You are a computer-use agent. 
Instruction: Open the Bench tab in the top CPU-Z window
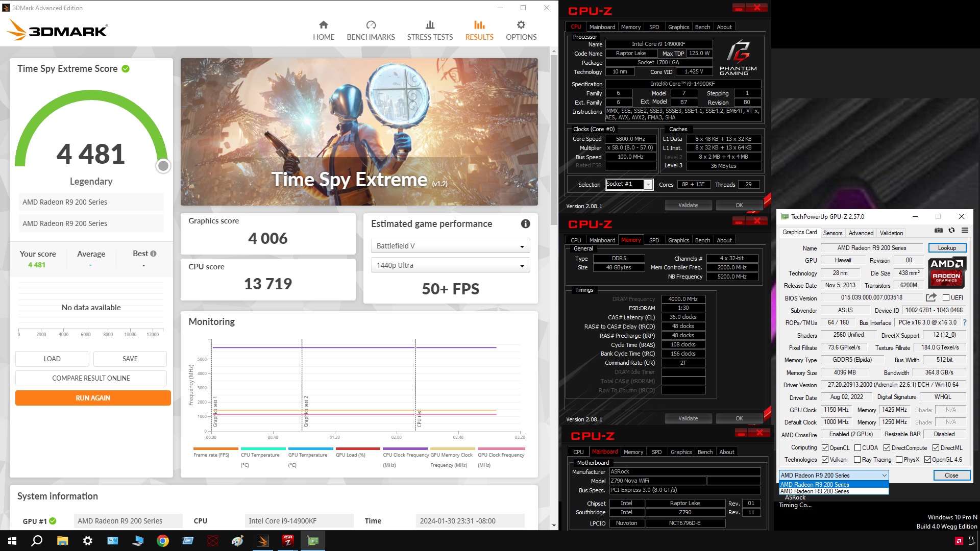click(x=702, y=27)
